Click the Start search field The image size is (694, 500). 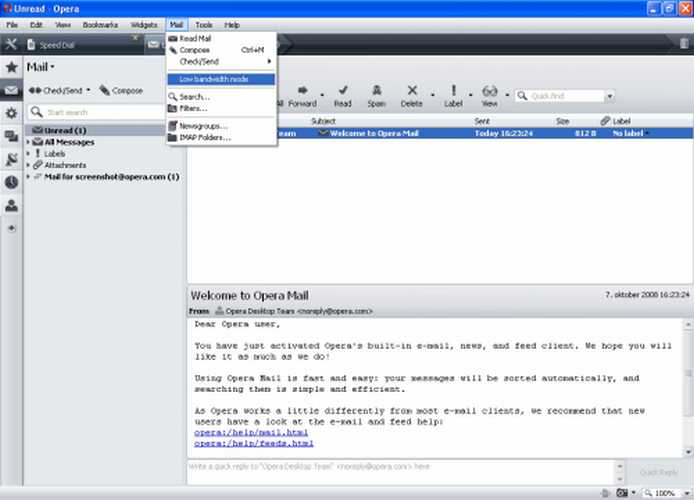[x=96, y=112]
